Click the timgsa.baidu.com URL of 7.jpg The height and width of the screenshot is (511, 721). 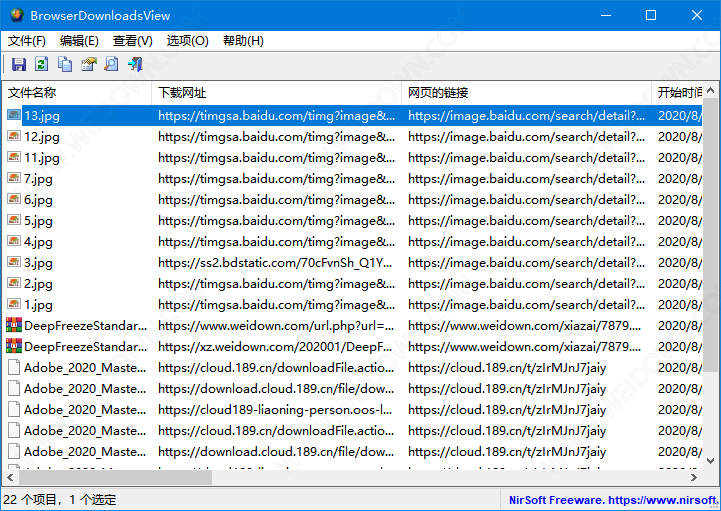[x=276, y=178]
